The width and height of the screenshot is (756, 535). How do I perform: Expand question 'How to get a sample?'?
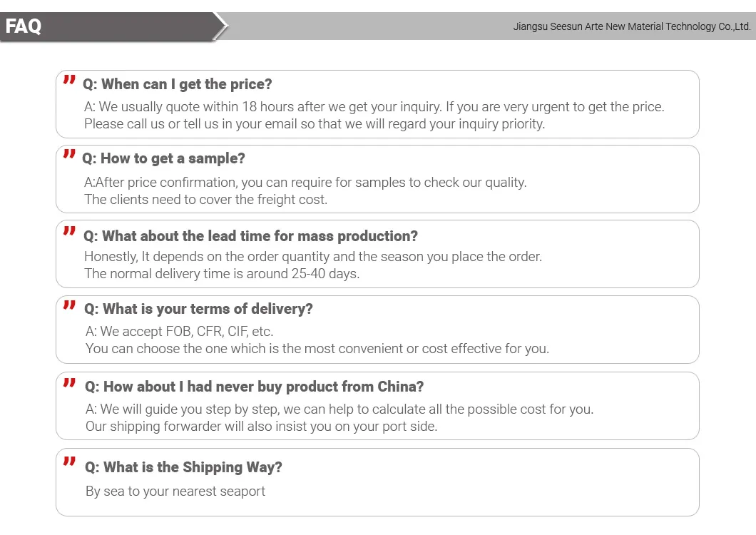[x=164, y=158]
